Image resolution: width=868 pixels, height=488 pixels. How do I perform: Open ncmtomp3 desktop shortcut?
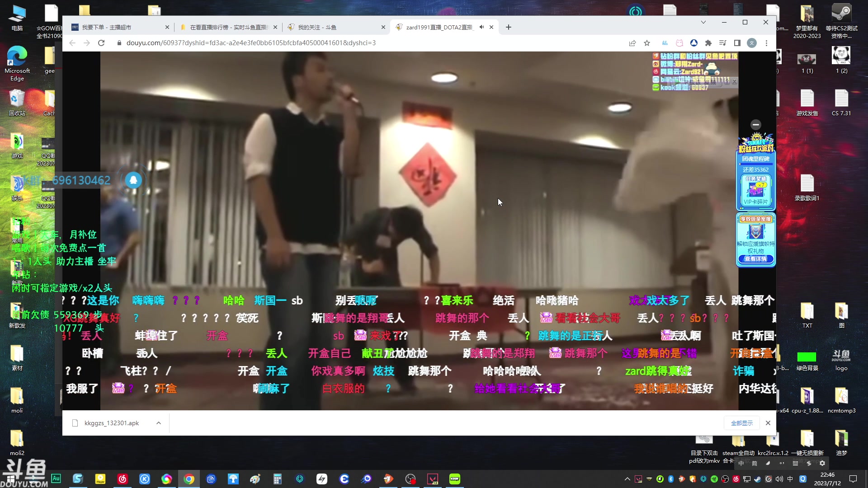[x=841, y=399]
